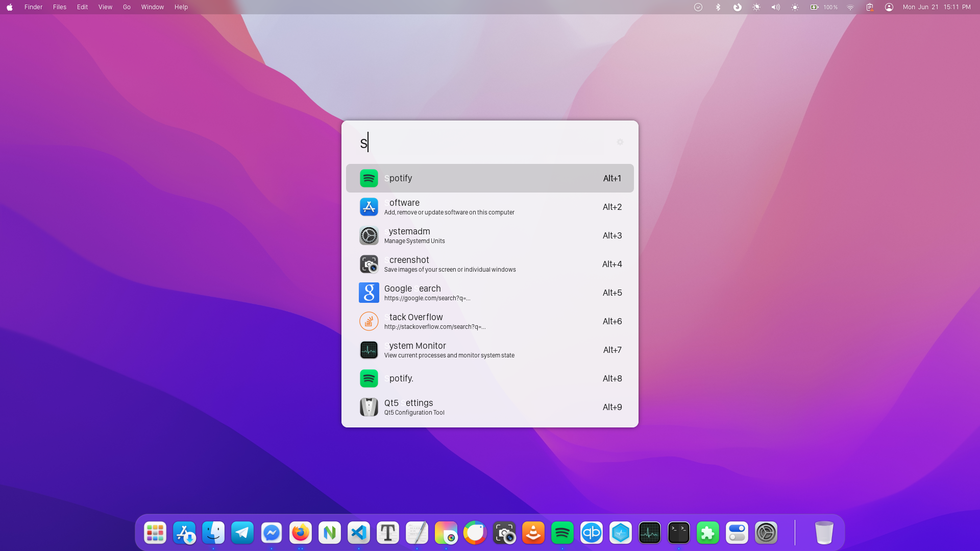
Task: Open the Help menu
Action: point(181,7)
